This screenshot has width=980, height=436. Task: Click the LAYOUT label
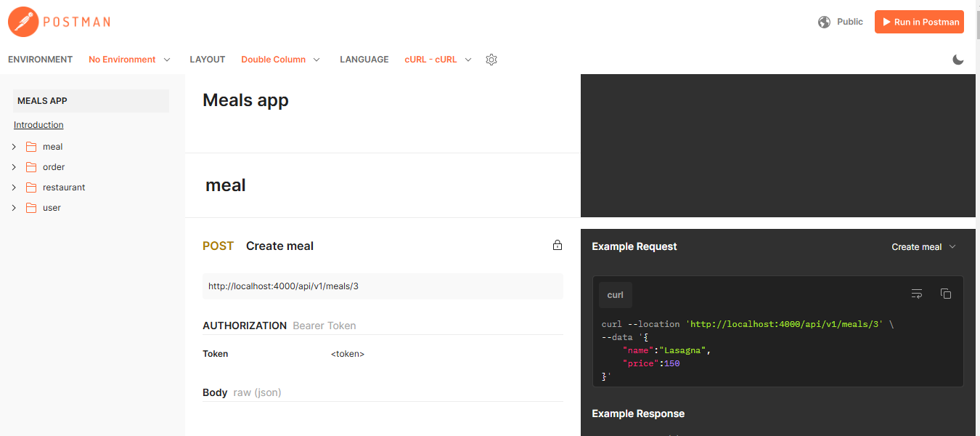tap(208, 60)
